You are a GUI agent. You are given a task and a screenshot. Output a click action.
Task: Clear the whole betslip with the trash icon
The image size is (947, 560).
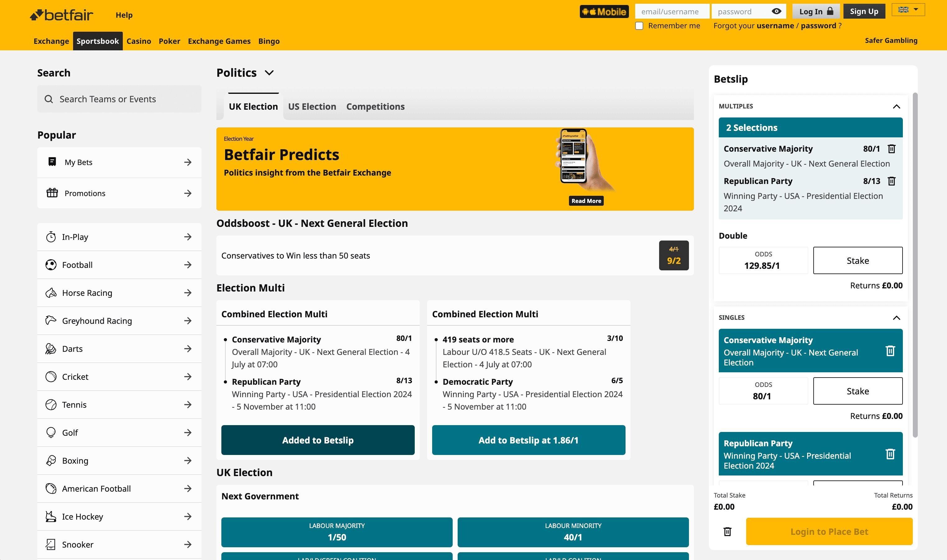click(727, 532)
